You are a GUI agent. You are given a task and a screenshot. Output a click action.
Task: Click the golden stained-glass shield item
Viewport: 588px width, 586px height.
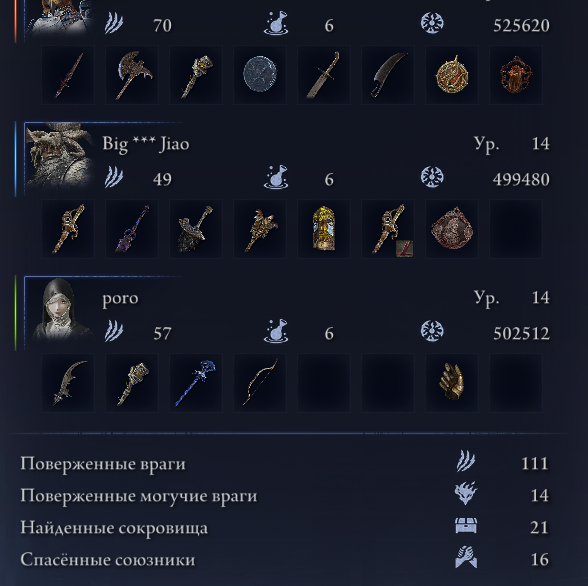point(324,229)
